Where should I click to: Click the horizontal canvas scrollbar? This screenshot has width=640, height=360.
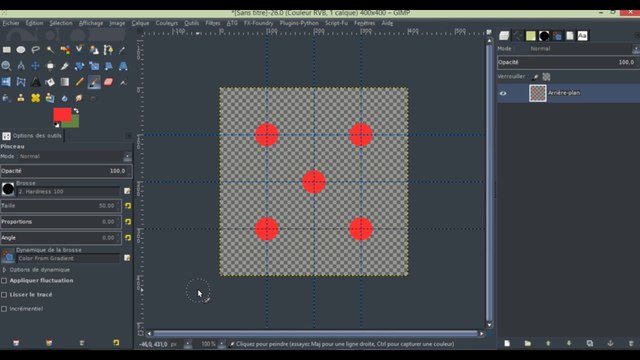tap(315, 334)
